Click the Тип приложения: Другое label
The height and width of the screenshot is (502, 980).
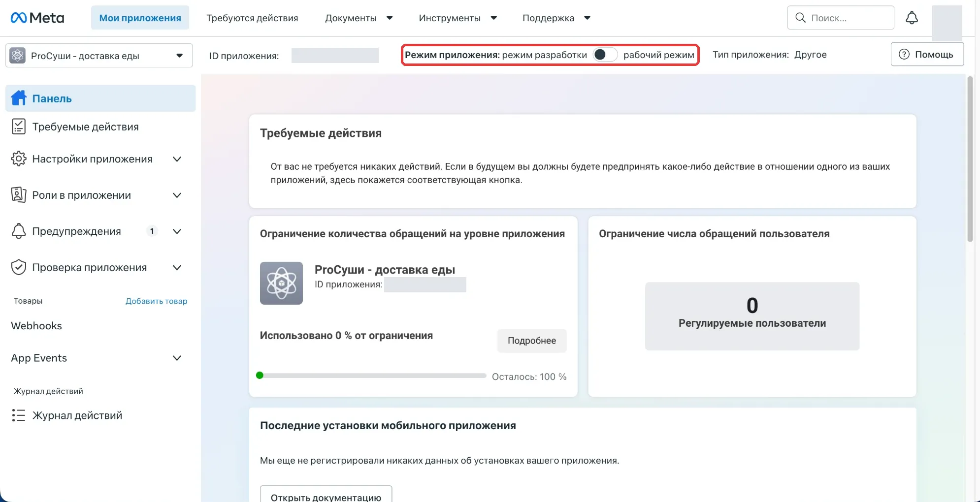click(x=769, y=55)
